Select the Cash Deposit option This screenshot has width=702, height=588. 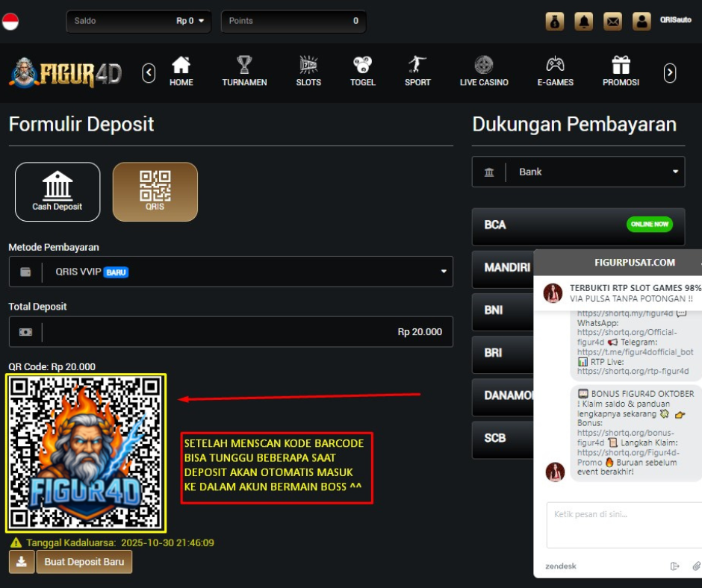point(58,192)
